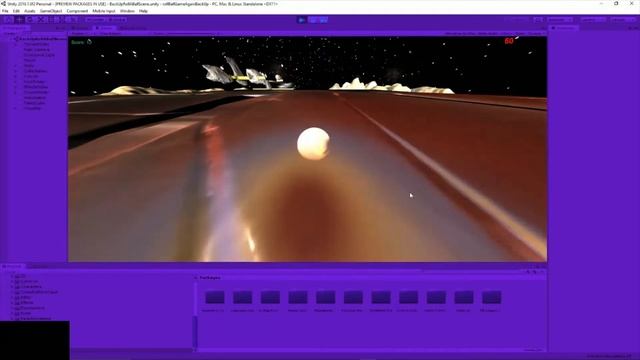This screenshot has height=360, width=640.
Task: Click the Project save search star icon
Action: tap(541, 271)
